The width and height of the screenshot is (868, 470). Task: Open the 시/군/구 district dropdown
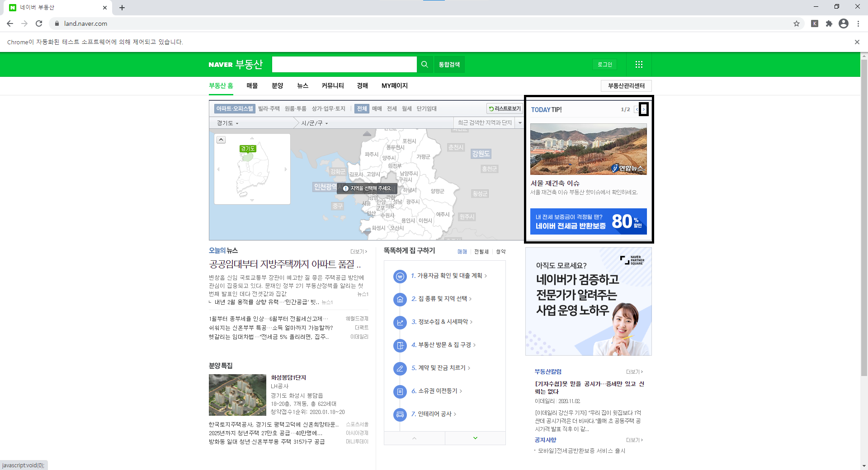[x=315, y=123]
